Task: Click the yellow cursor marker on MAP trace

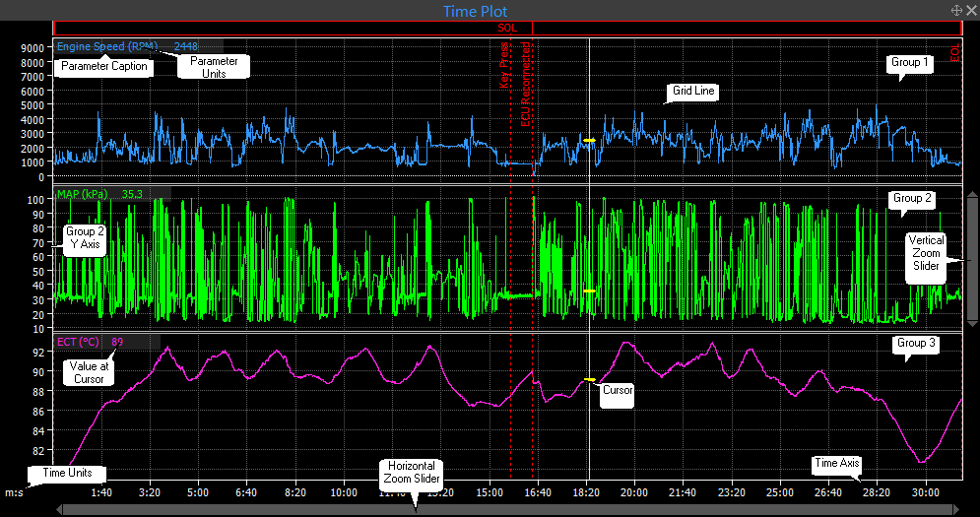Action: point(589,291)
